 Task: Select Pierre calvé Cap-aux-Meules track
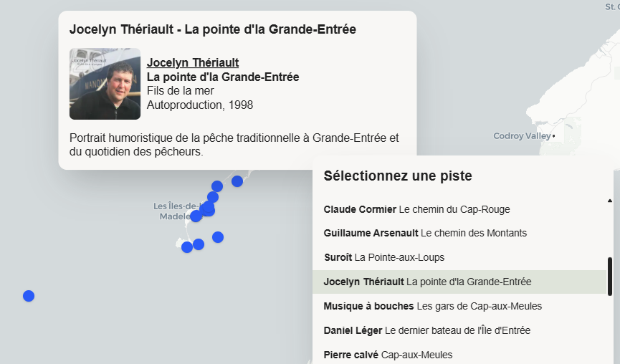pos(388,355)
